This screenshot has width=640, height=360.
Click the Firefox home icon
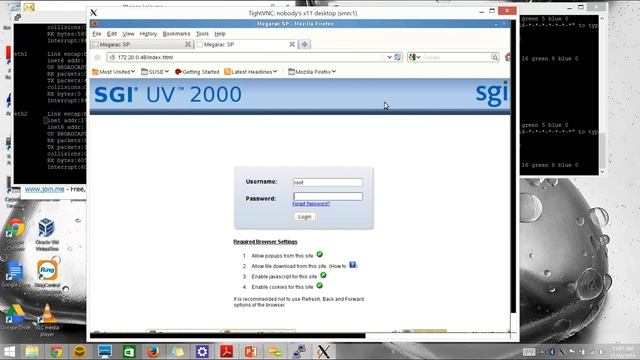click(507, 57)
